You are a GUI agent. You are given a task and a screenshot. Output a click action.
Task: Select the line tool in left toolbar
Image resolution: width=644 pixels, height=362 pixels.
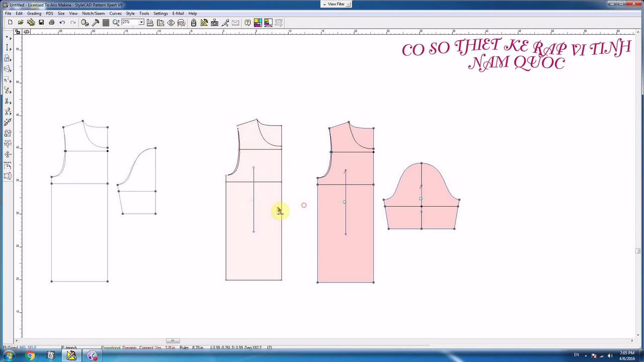tap(8, 48)
